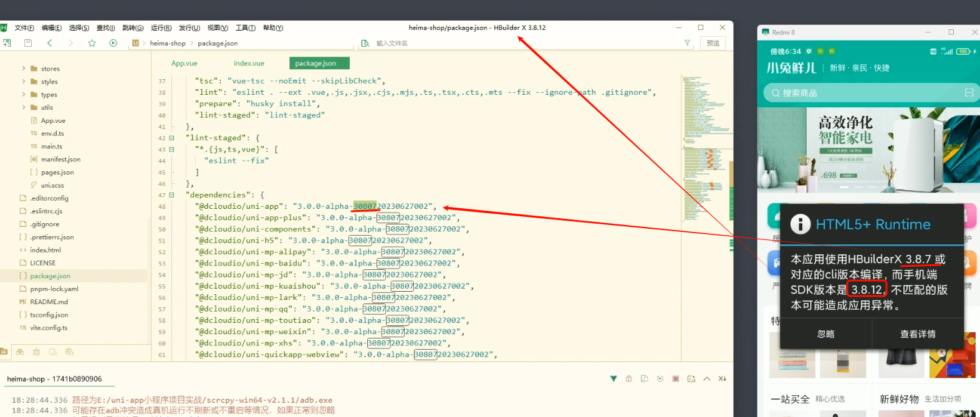Image resolution: width=980 pixels, height=417 pixels.
Task: Open README.md in the file tree
Action: [x=49, y=302]
